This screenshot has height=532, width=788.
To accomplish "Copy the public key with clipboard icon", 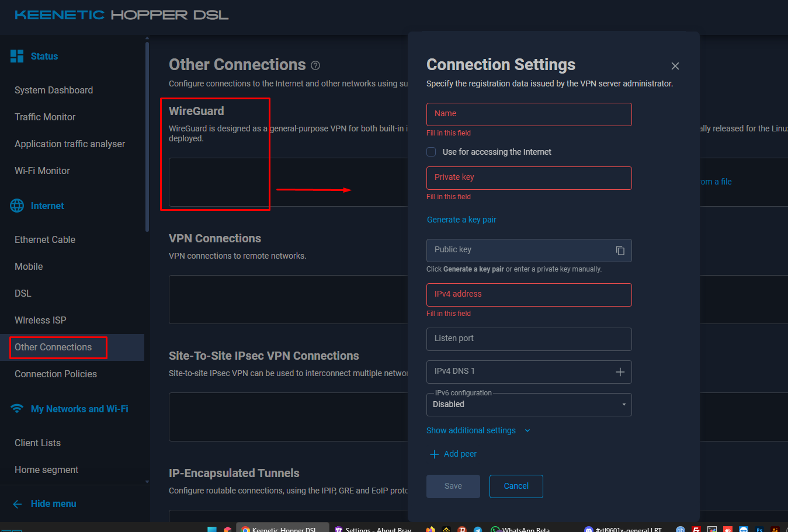I will point(620,251).
